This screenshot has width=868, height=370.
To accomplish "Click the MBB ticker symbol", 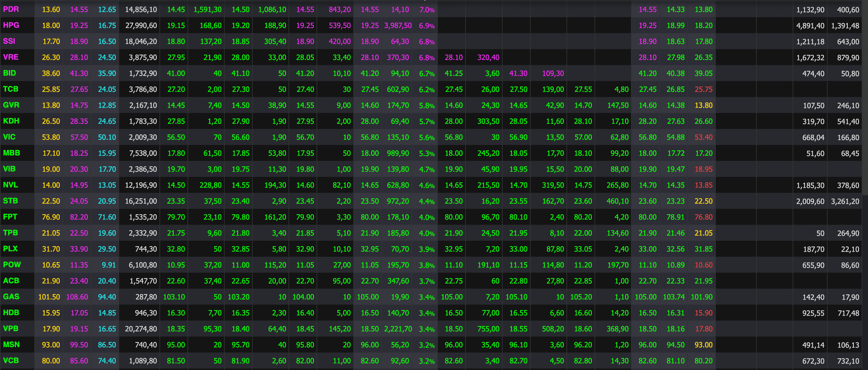I will point(11,153).
